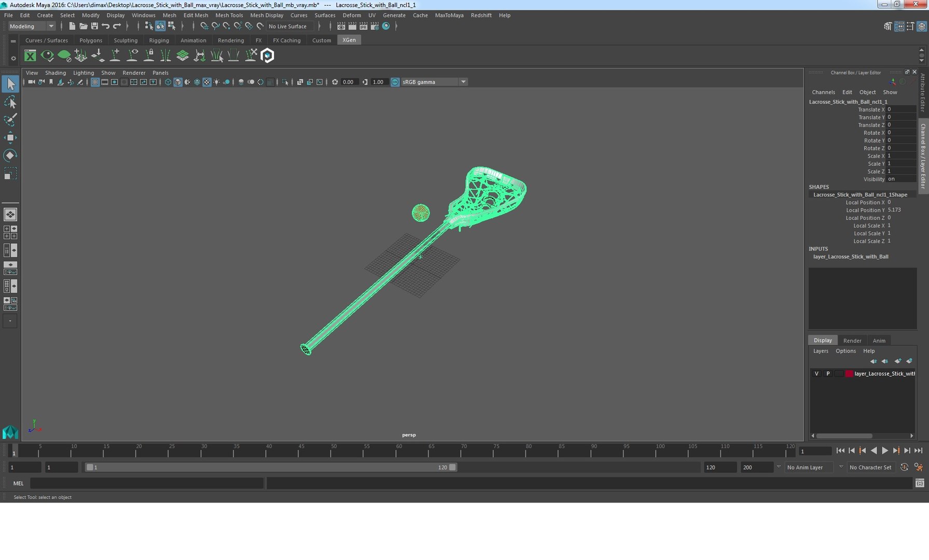The width and height of the screenshot is (929, 560).
Task: Toggle auto keyframe button
Action: tap(904, 467)
